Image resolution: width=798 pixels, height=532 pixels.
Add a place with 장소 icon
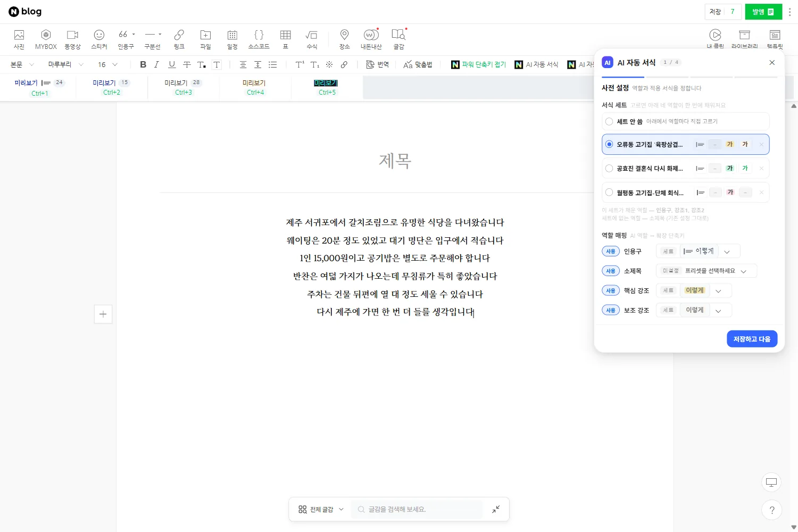(345, 39)
